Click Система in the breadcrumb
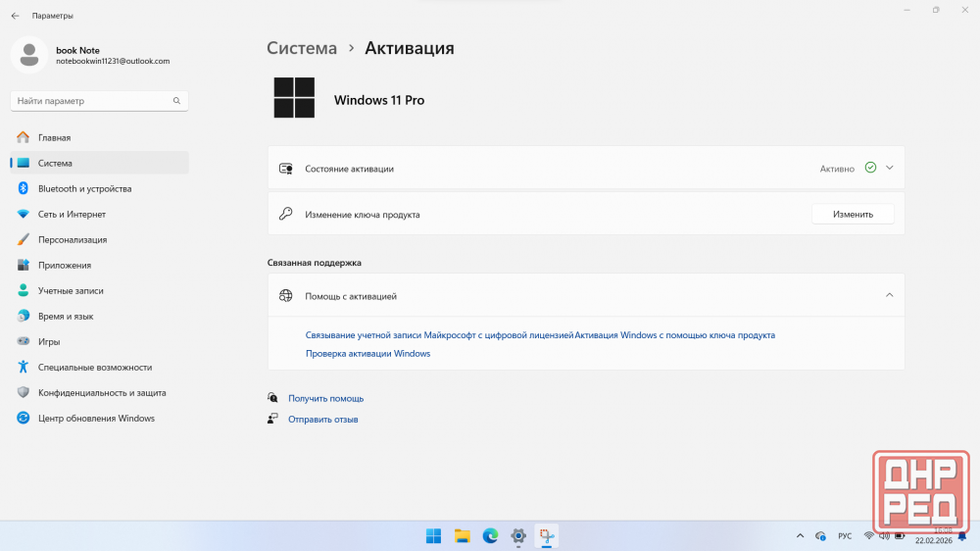Viewport: 980px width, 551px height. (302, 48)
